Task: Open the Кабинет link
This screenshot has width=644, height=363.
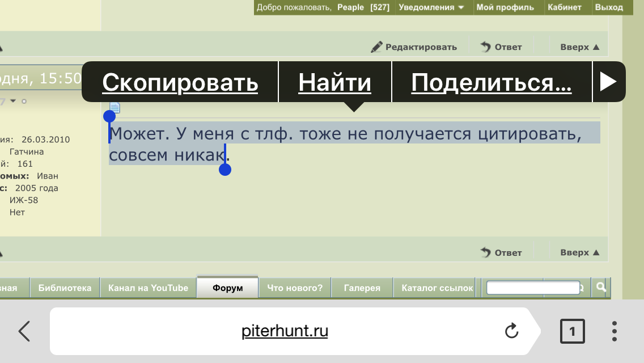Action: (564, 7)
